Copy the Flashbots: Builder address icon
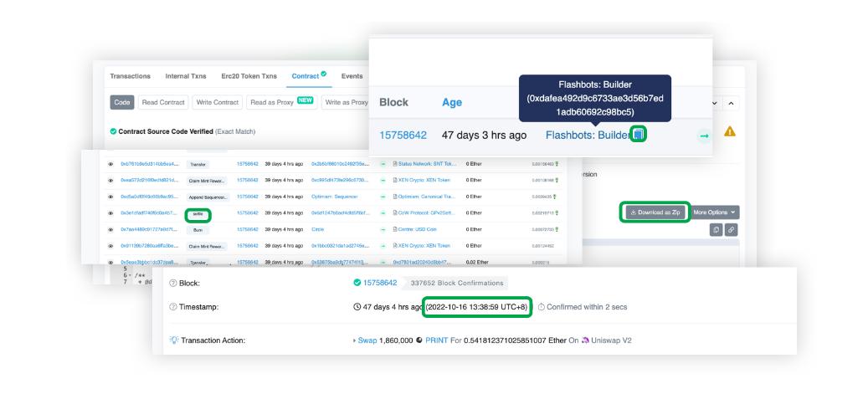 tap(638, 134)
